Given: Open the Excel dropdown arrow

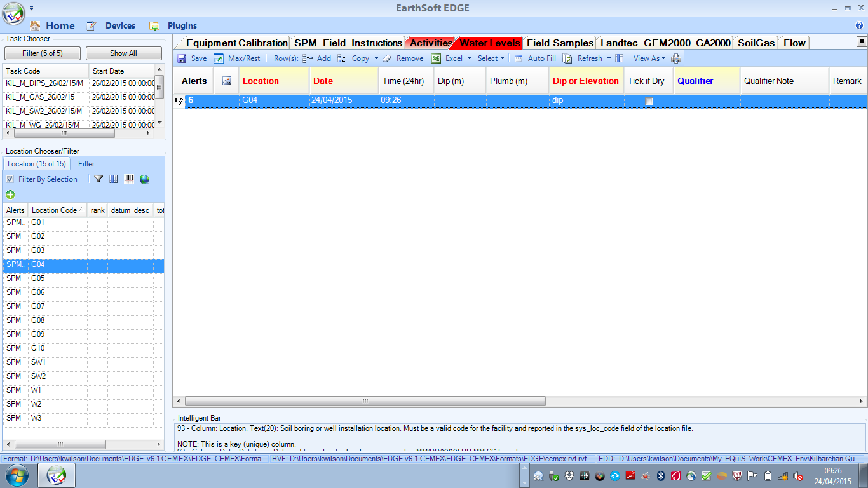Looking at the screenshot, I should [469, 58].
